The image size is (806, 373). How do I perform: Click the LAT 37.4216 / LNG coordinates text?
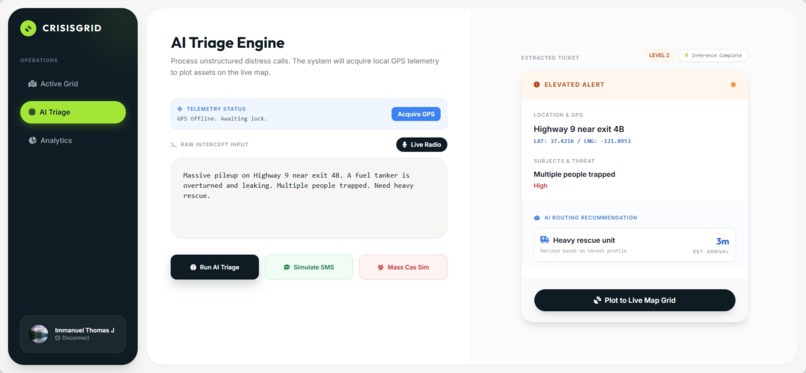click(x=582, y=141)
